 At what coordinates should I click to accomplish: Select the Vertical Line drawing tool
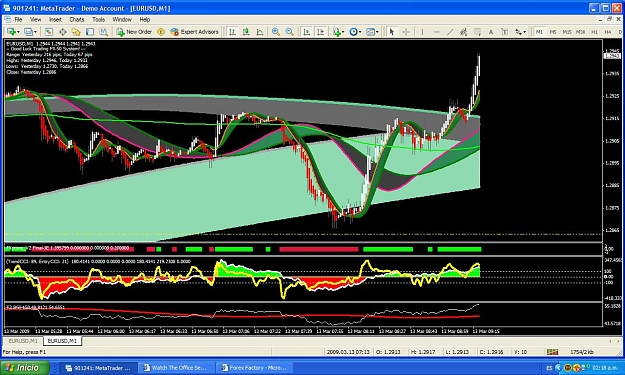tap(423, 32)
